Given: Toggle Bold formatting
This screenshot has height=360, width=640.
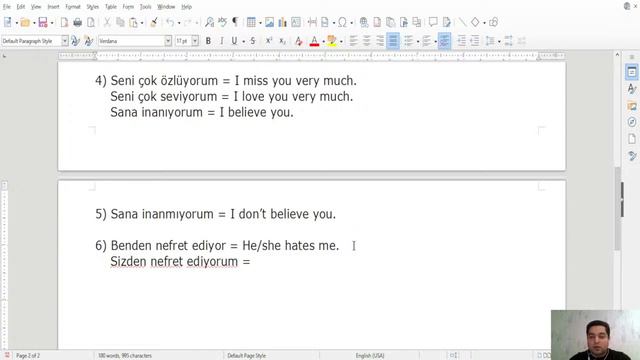Looking at the screenshot, I should pos(208,41).
